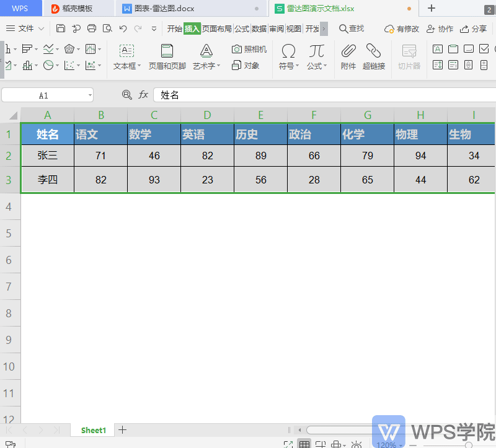Viewport: 496px width, 448px height.
Task: Click the 协作 collaborate button
Action: [440, 29]
